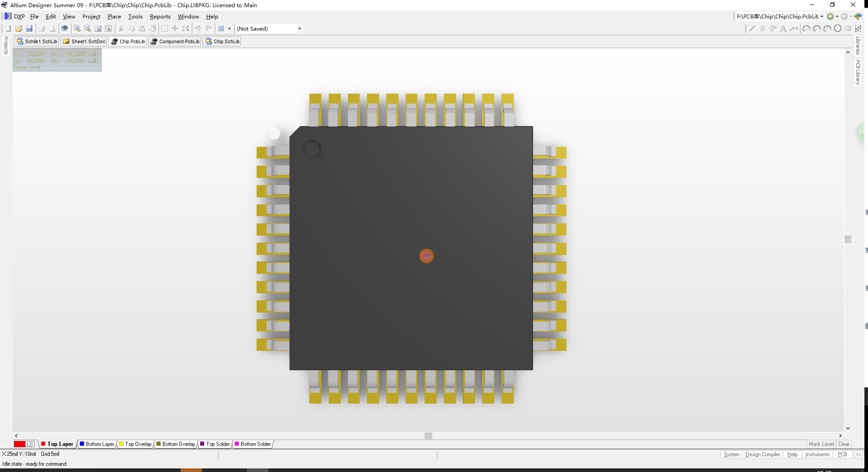Select objects inside area tool
The image size is (868, 472).
(165, 28)
